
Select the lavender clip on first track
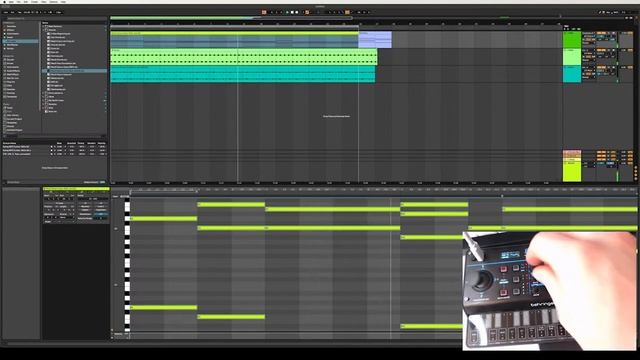(x=375, y=40)
